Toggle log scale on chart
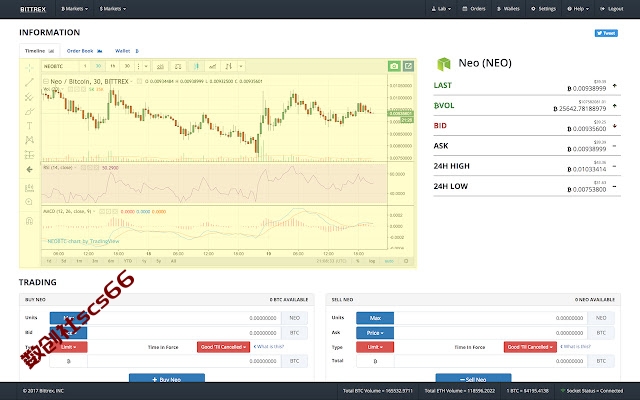The image size is (640, 400). [x=372, y=261]
